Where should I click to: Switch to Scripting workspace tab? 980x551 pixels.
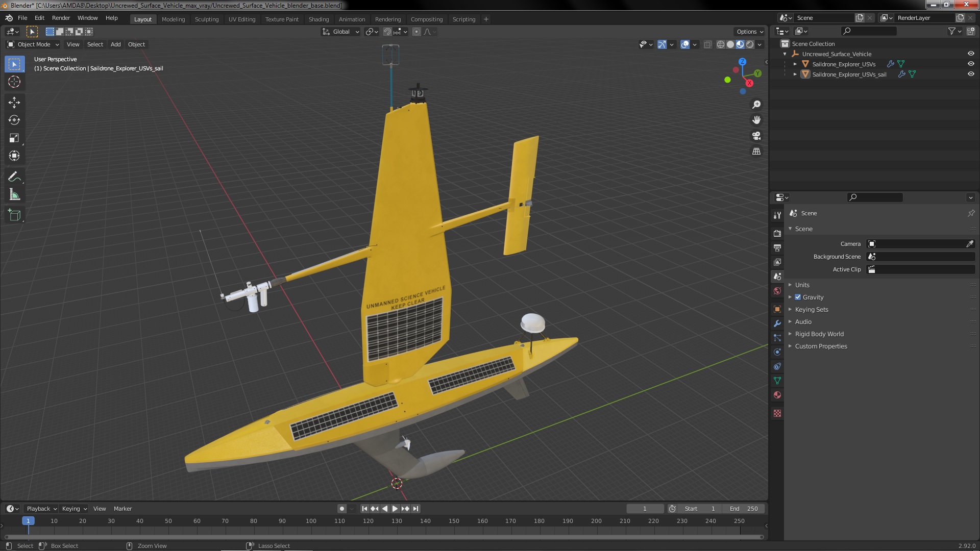463,19
